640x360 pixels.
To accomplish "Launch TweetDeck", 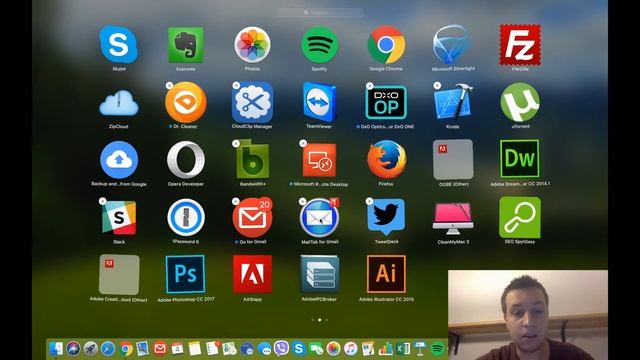I will 386,218.
